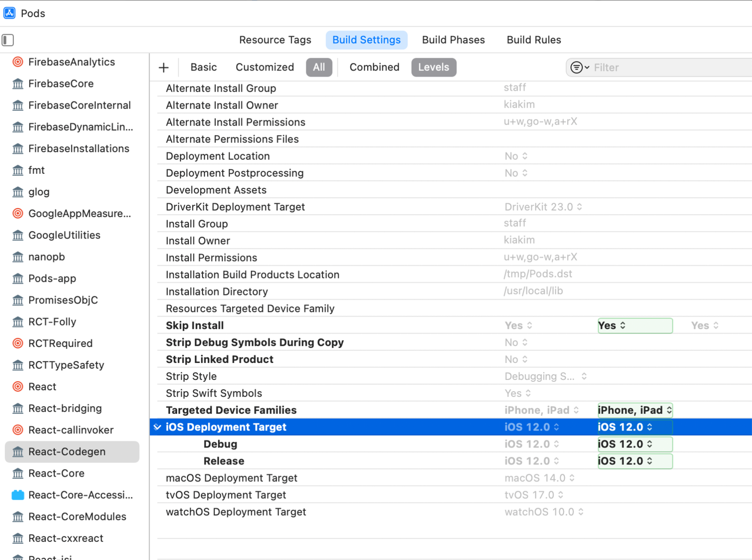
Task: Select the RCTRequired target icon
Action: (18, 343)
